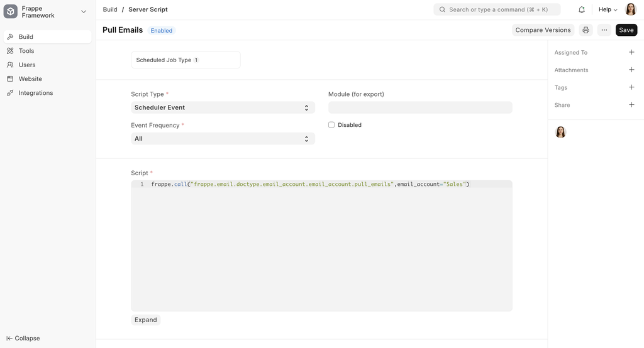Collapse the sidebar
Viewport: 644px width, 348px height.
pyautogui.click(x=24, y=339)
